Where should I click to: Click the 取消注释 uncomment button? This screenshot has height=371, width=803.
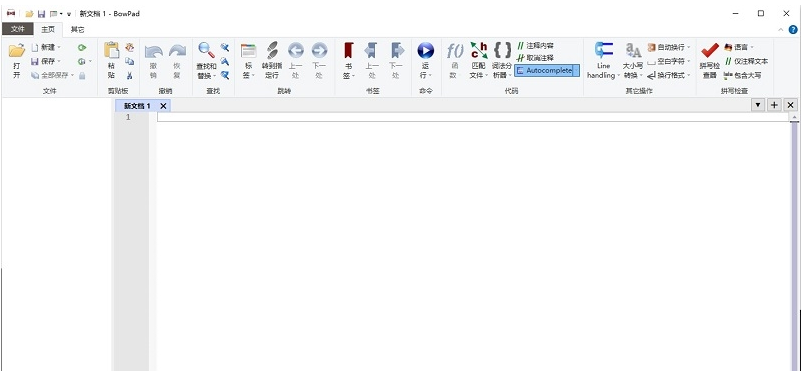[x=535, y=58]
